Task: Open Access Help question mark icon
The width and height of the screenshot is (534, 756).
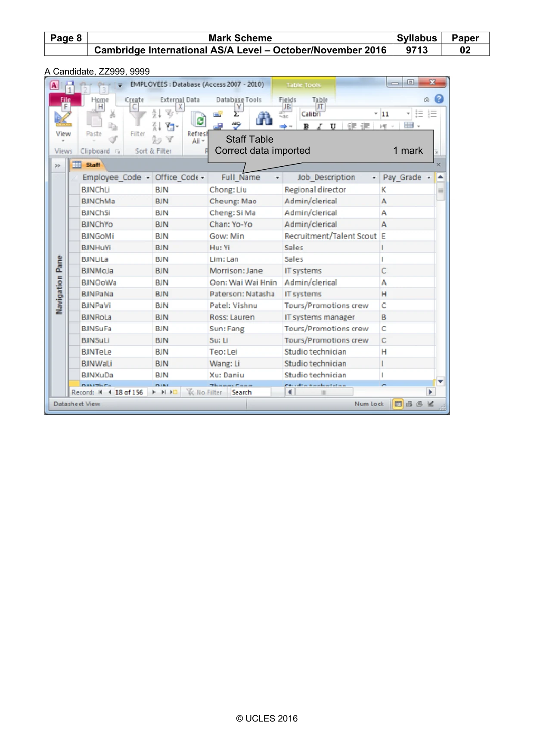Action: [x=439, y=99]
